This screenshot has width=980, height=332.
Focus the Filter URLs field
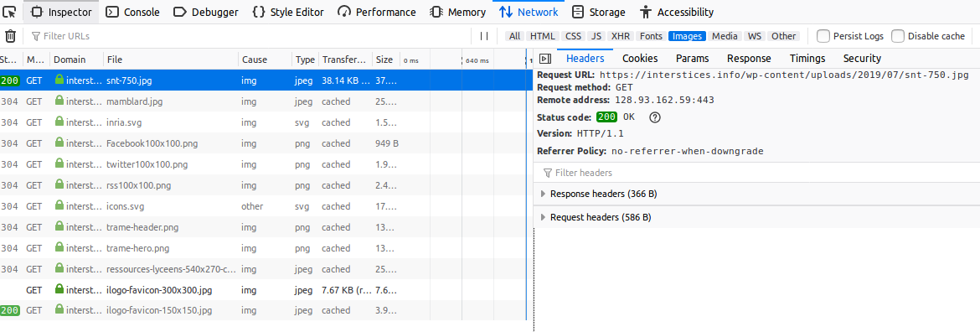point(249,36)
